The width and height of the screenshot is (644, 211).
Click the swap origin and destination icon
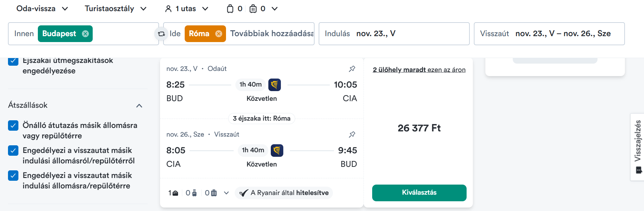(161, 34)
